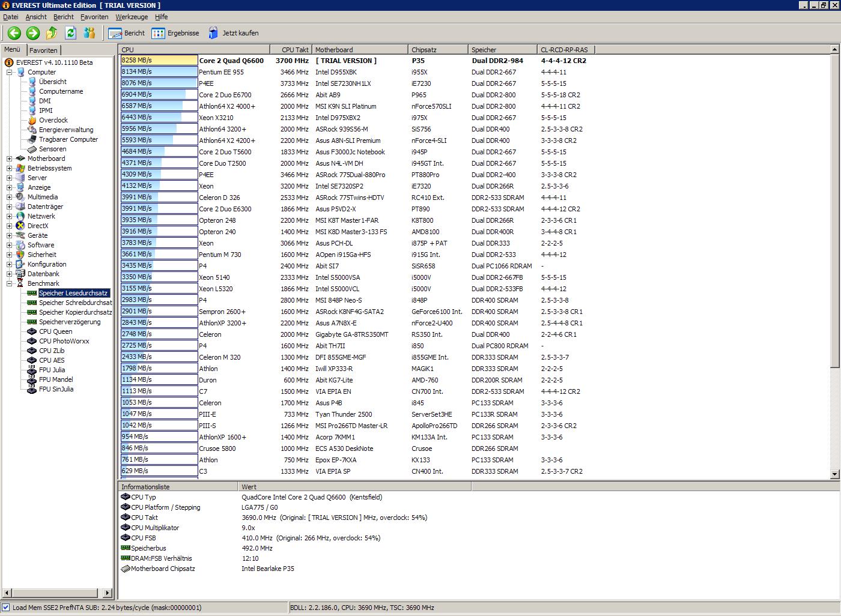The height and width of the screenshot is (616, 841).
Task: Select the 8258 MB/s result bar
Action: click(159, 60)
